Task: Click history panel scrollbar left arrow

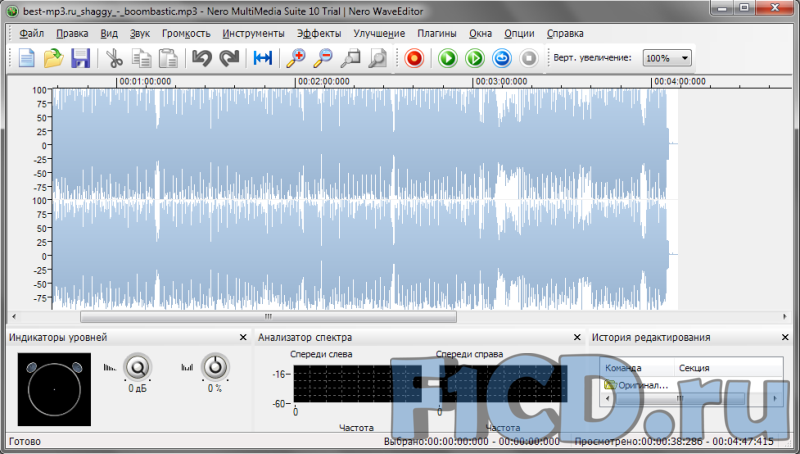Action: click(607, 398)
